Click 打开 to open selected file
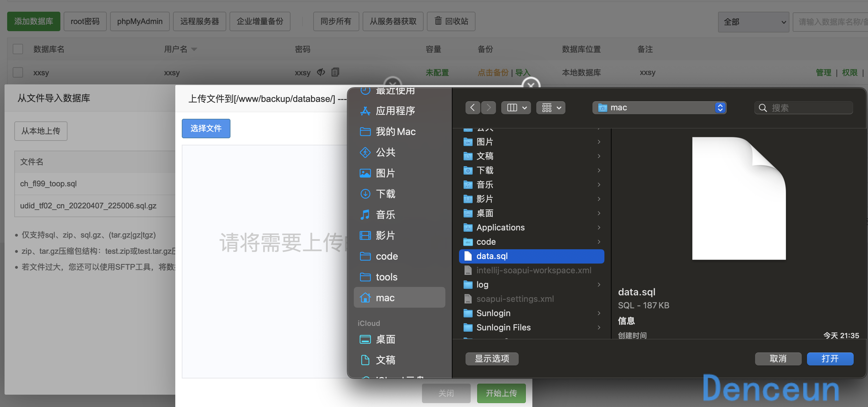The height and width of the screenshot is (407, 868). 830,359
